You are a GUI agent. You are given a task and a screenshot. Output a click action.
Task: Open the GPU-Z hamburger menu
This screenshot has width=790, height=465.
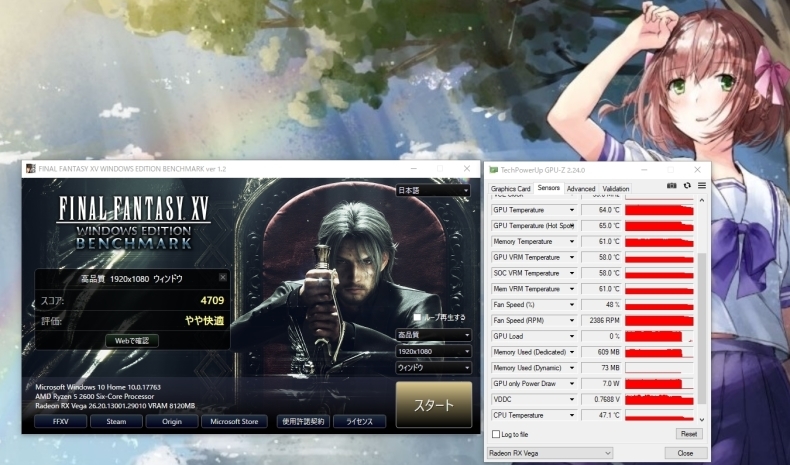701,186
